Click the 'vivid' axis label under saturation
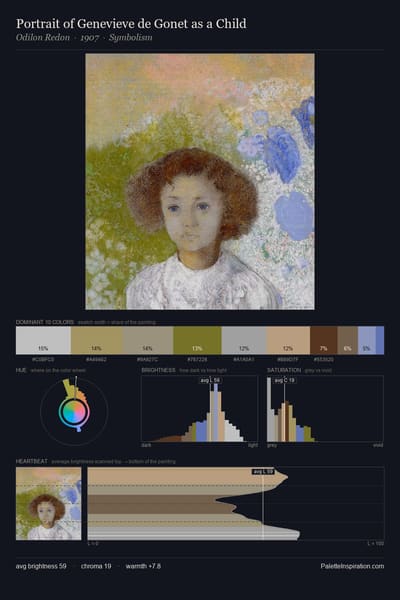 click(378, 445)
